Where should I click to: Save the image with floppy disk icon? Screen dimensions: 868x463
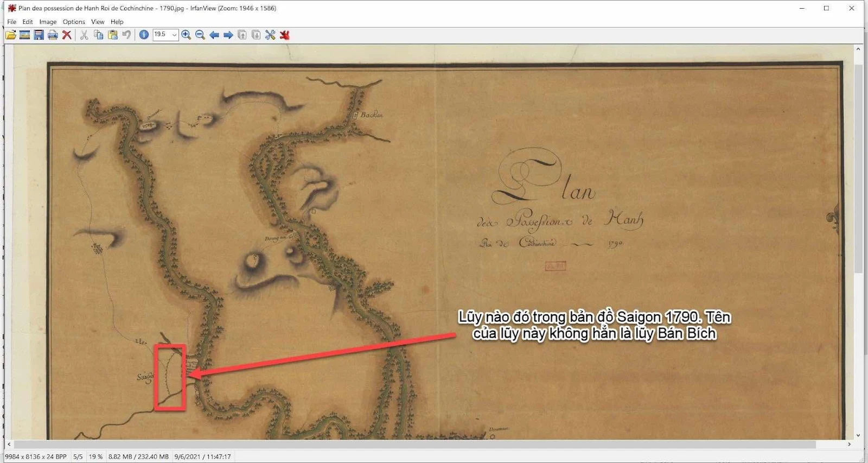[x=39, y=35]
